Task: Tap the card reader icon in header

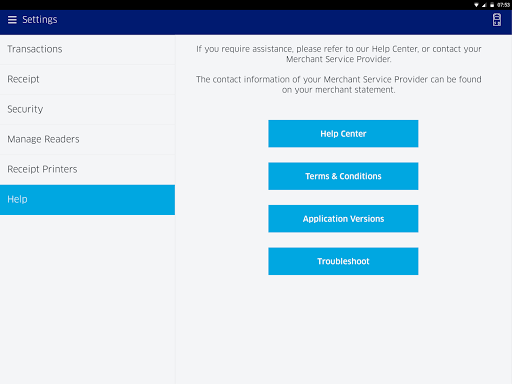Action: point(497,20)
